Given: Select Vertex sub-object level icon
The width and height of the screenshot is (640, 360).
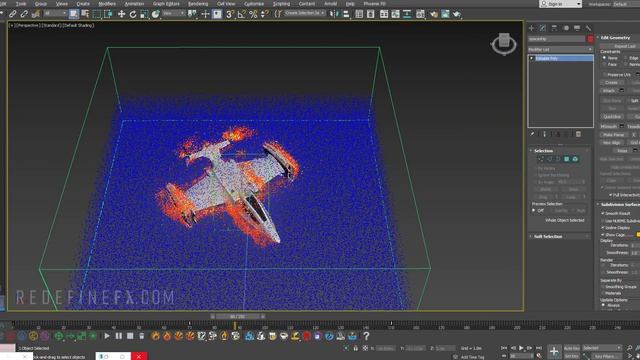Looking at the screenshot, I should coord(541,159).
